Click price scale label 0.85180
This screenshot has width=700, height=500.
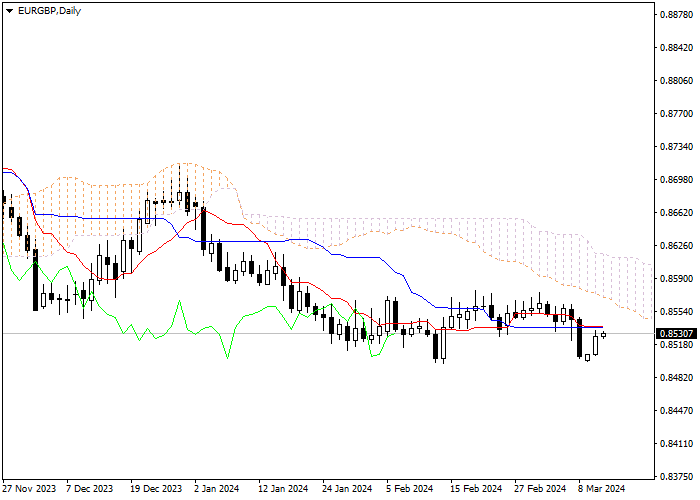pos(676,345)
